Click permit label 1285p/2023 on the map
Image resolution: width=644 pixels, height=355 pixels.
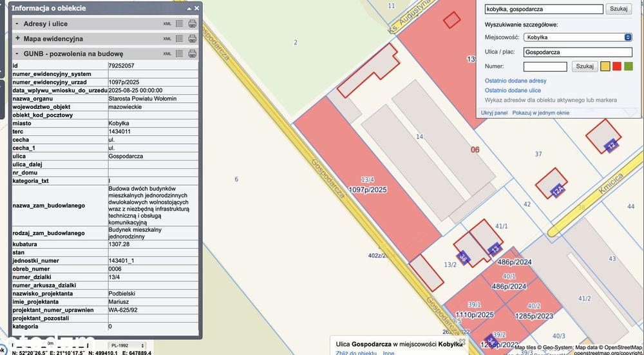(x=533, y=315)
